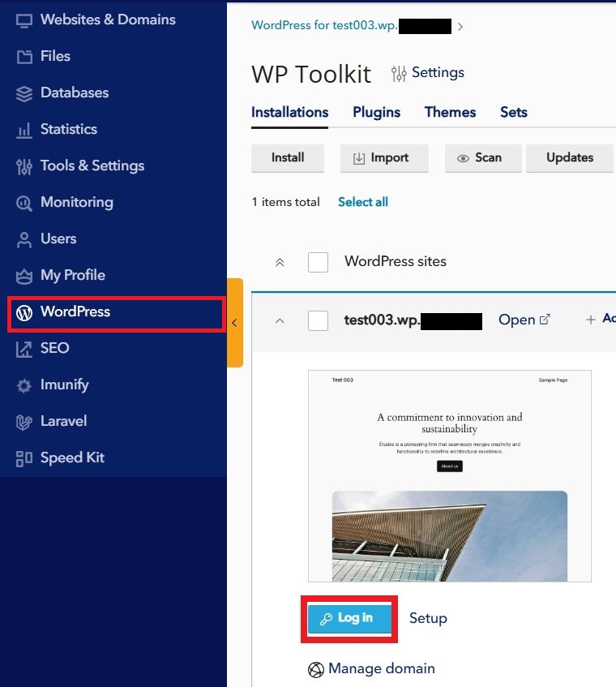The width and height of the screenshot is (616, 687).
Task: Click the Setup link
Action: [x=428, y=618]
